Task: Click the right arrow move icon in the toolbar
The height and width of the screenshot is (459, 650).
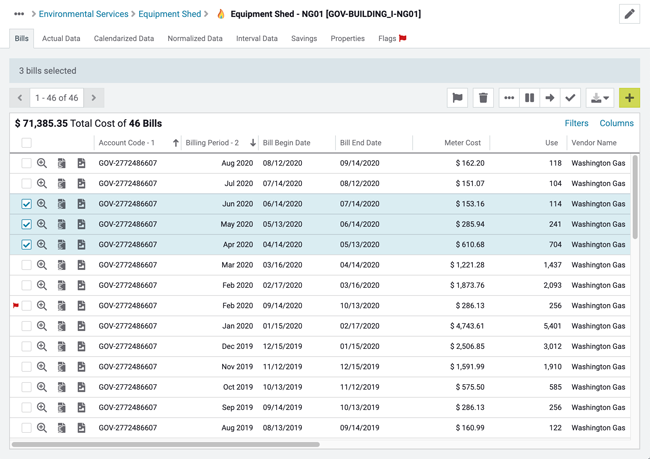Action: tap(550, 98)
